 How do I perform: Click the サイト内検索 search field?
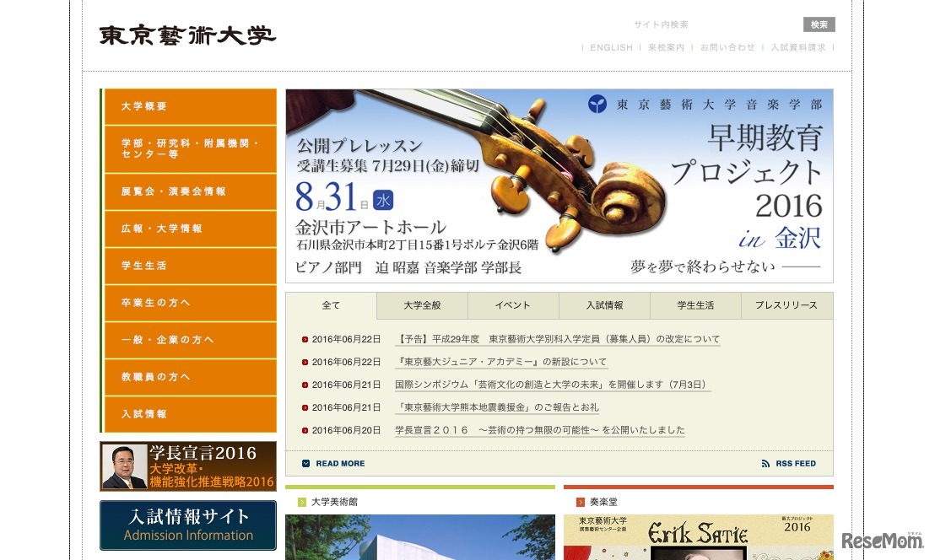click(x=713, y=25)
